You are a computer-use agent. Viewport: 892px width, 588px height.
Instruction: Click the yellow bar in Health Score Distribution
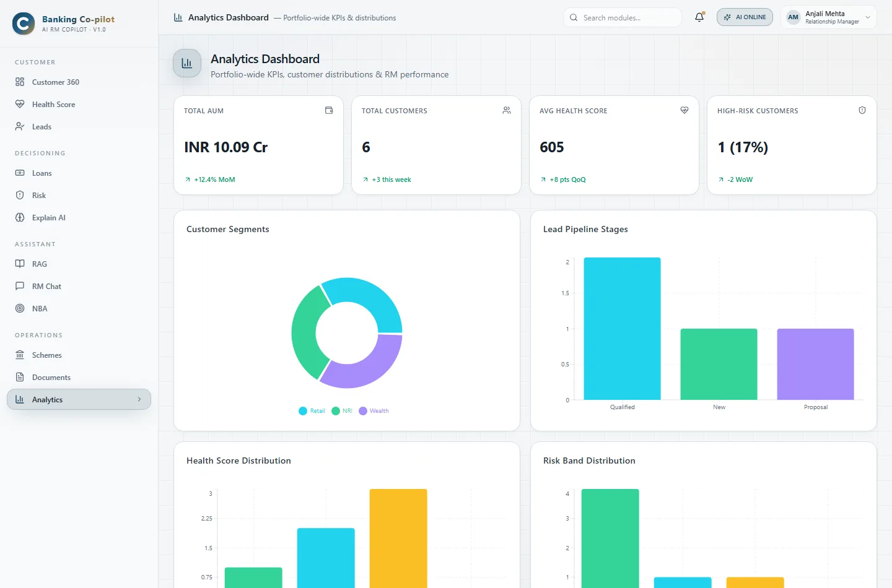point(398,538)
